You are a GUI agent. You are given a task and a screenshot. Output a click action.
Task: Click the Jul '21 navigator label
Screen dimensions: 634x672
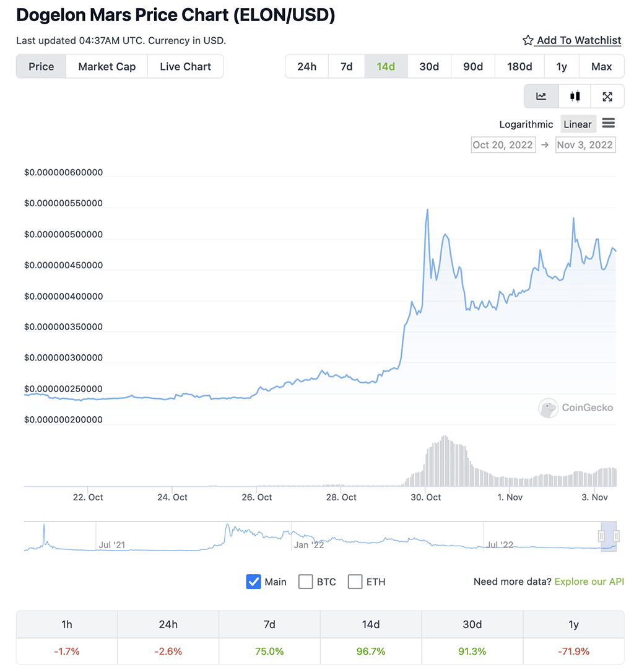(112, 544)
